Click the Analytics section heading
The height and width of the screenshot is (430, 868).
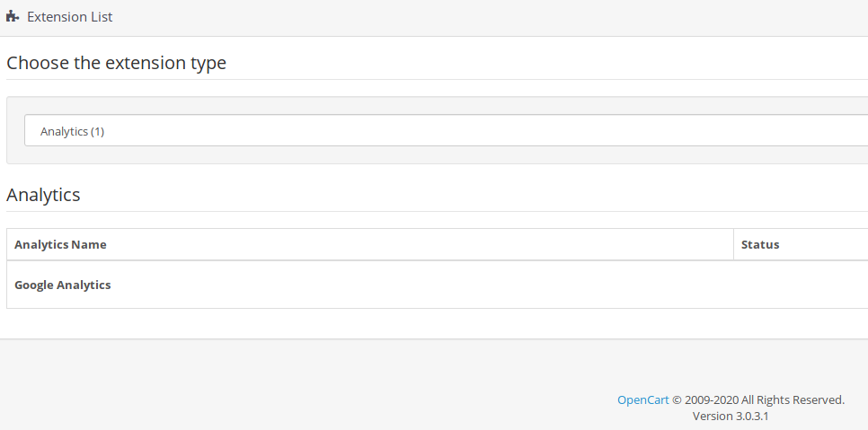pyautogui.click(x=43, y=195)
